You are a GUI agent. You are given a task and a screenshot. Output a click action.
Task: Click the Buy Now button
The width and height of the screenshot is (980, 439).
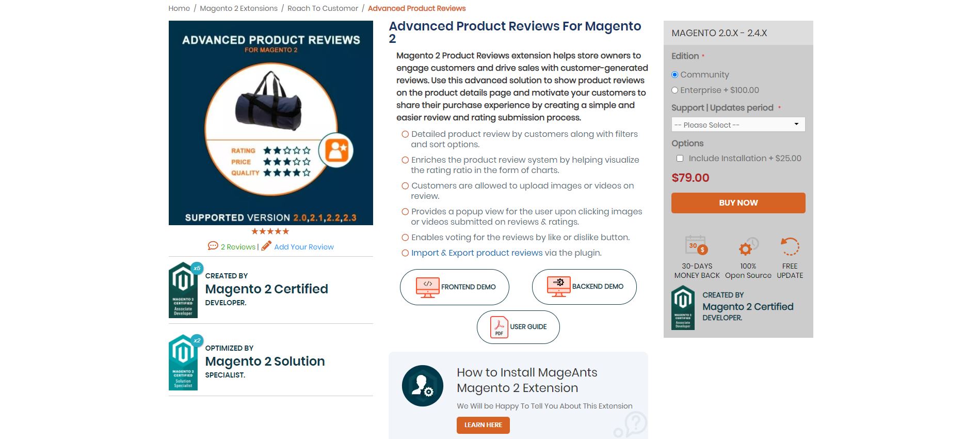click(738, 203)
